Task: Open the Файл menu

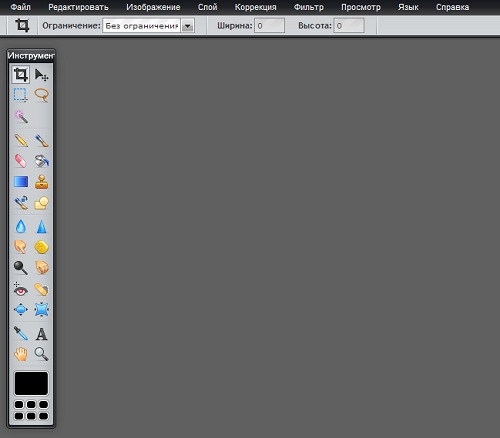Action: pos(20,7)
